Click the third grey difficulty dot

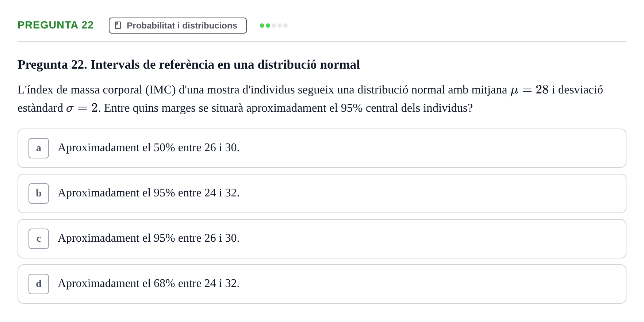(274, 26)
